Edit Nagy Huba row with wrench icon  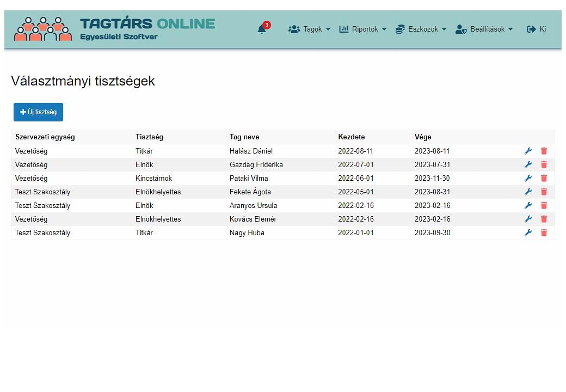pos(528,233)
